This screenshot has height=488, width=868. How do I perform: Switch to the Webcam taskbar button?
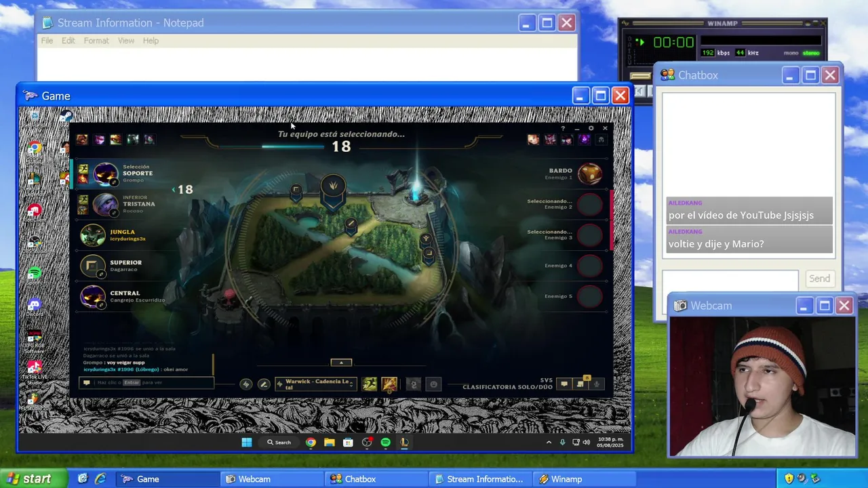(x=272, y=479)
